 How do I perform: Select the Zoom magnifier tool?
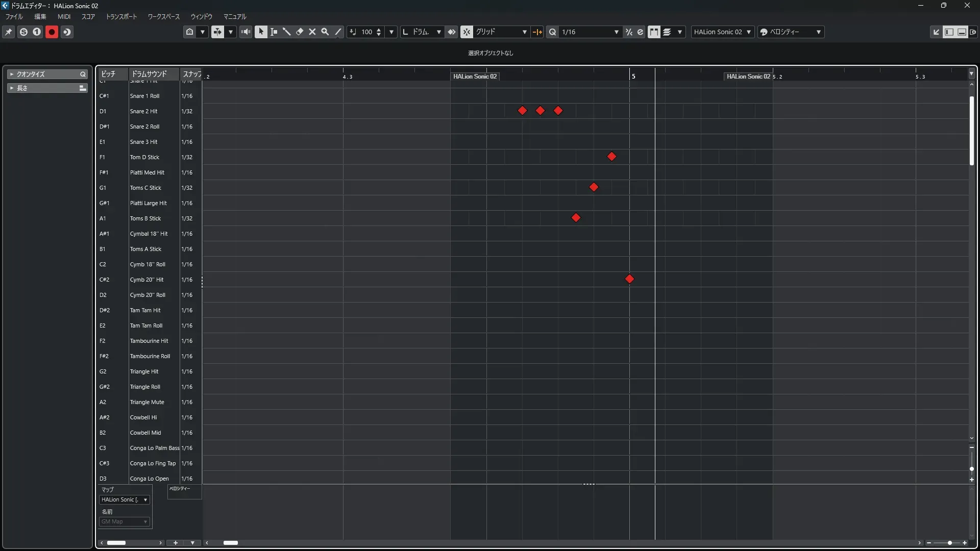pos(325,32)
